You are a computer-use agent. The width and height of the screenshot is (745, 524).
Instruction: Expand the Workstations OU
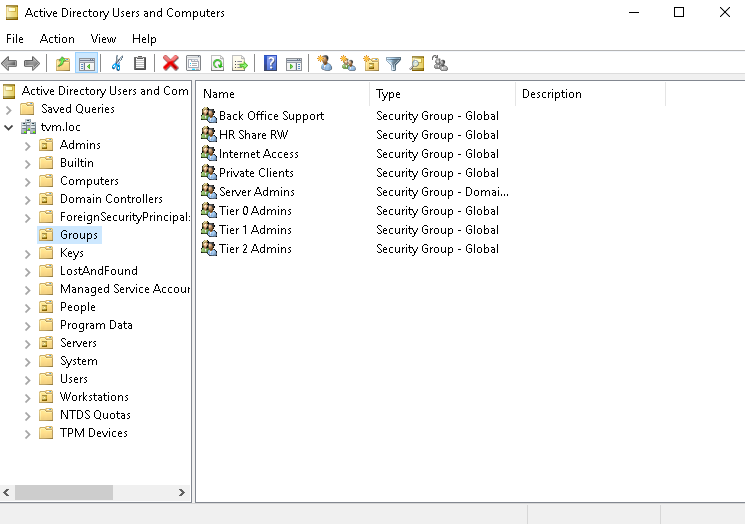(x=28, y=398)
